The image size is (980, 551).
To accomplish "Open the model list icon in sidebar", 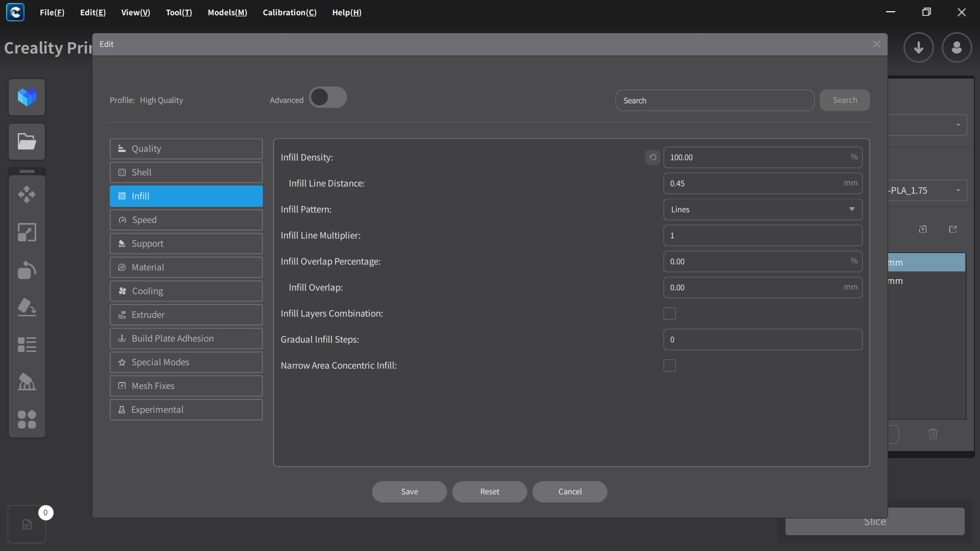I will tap(27, 345).
